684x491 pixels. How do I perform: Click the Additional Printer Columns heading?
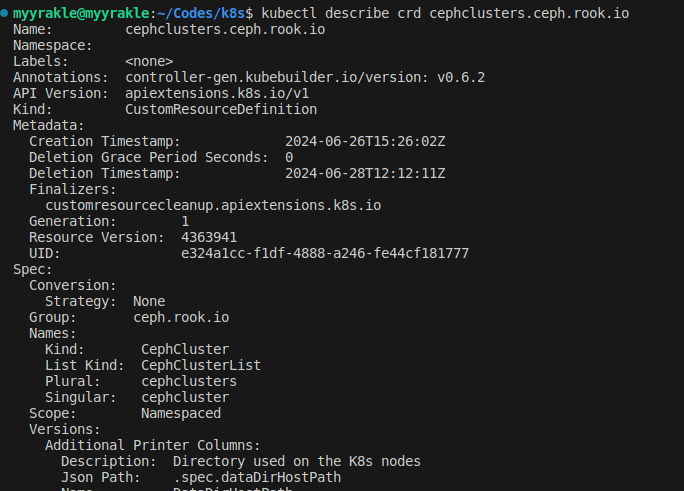click(153, 445)
